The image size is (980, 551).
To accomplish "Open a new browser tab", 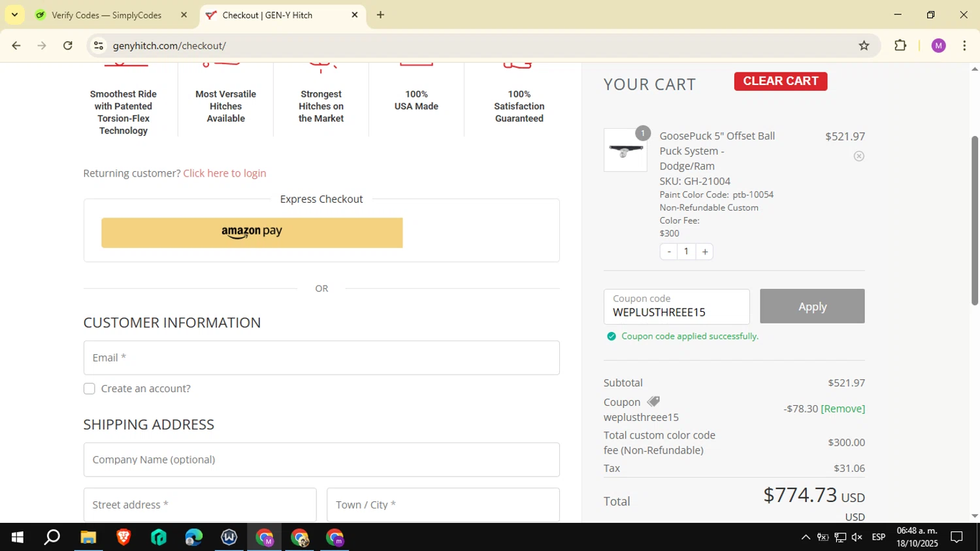I will (x=381, y=15).
